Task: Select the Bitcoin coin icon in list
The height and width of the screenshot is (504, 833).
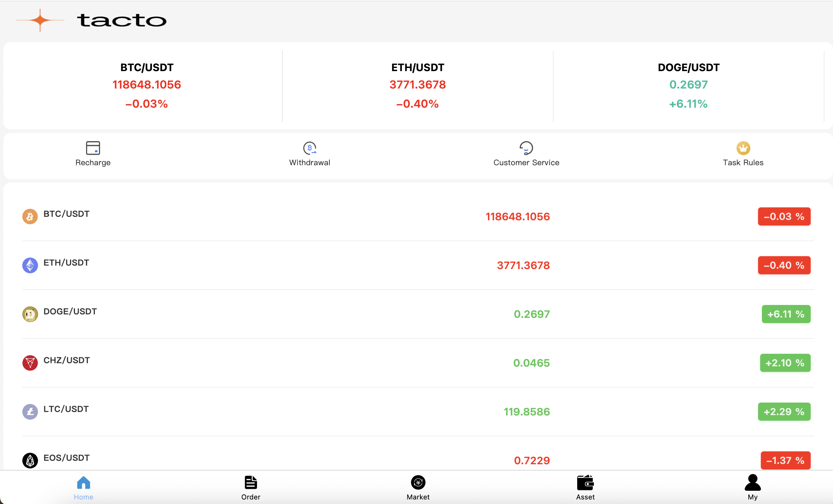Action: tap(30, 216)
